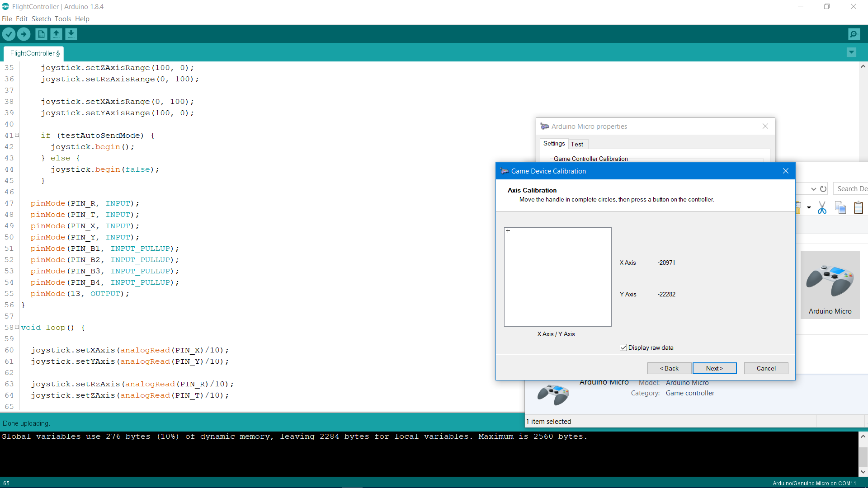Create a new sketch from the toolbar
Image resolution: width=868 pixels, height=488 pixels.
41,34
